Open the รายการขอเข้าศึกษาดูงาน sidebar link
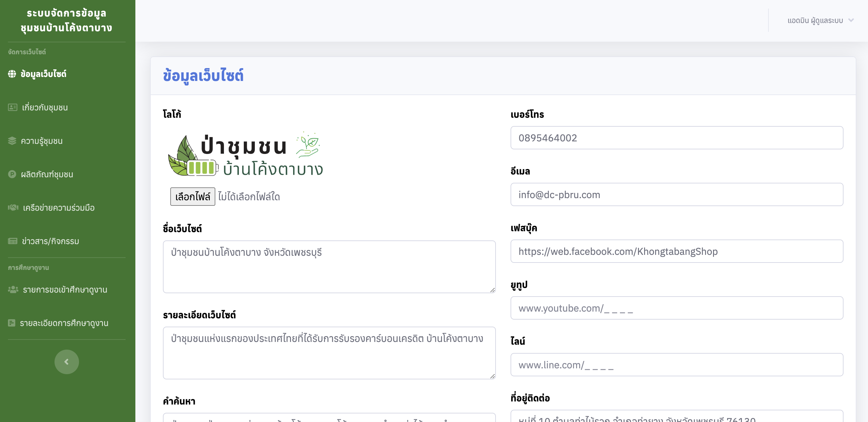 (x=65, y=290)
